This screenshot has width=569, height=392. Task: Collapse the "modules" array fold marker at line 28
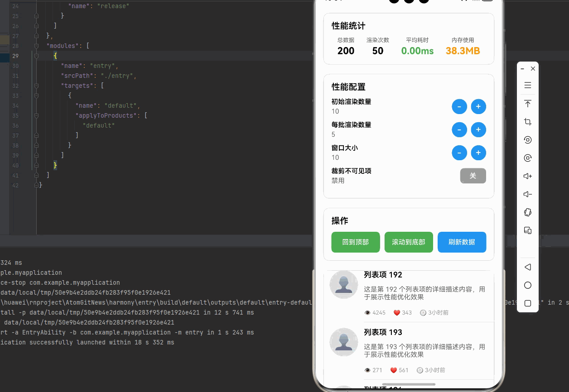37,46
